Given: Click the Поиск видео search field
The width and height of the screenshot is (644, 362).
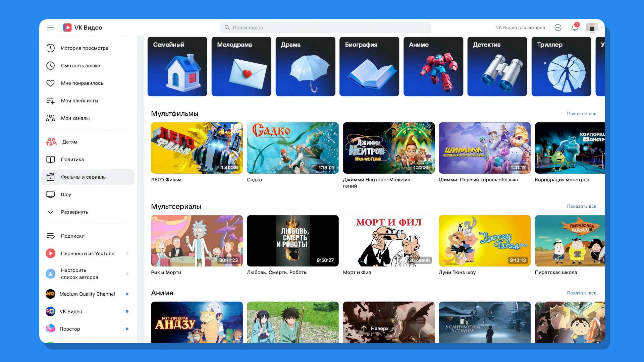Looking at the screenshot, I should (325, 27).
